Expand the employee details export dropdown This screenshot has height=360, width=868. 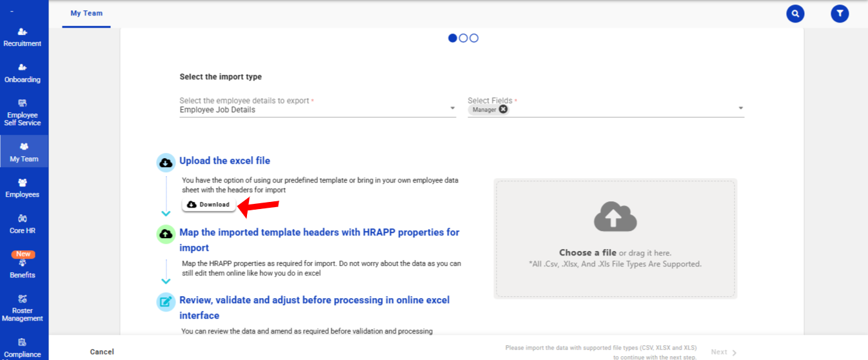[x=453, y=108]
